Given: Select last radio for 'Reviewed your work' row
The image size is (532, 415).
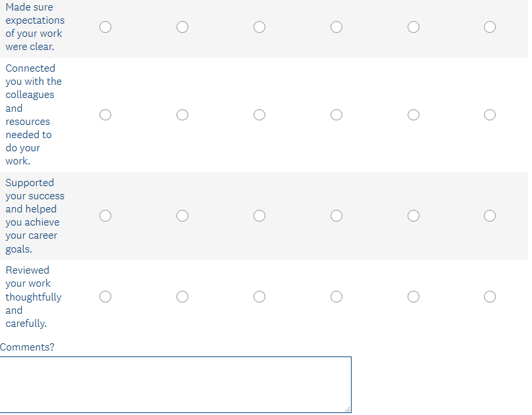Looking at the screenshot, I should click(x=490, y=297).
